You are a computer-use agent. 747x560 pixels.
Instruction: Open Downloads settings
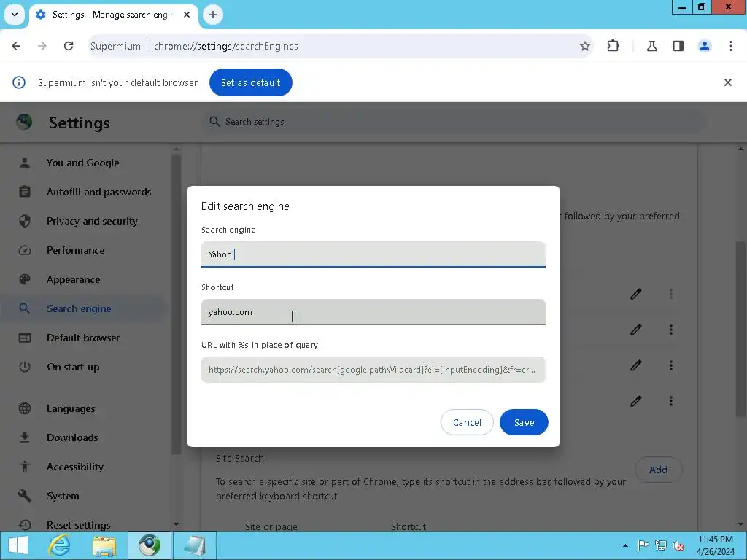(72, 437)
